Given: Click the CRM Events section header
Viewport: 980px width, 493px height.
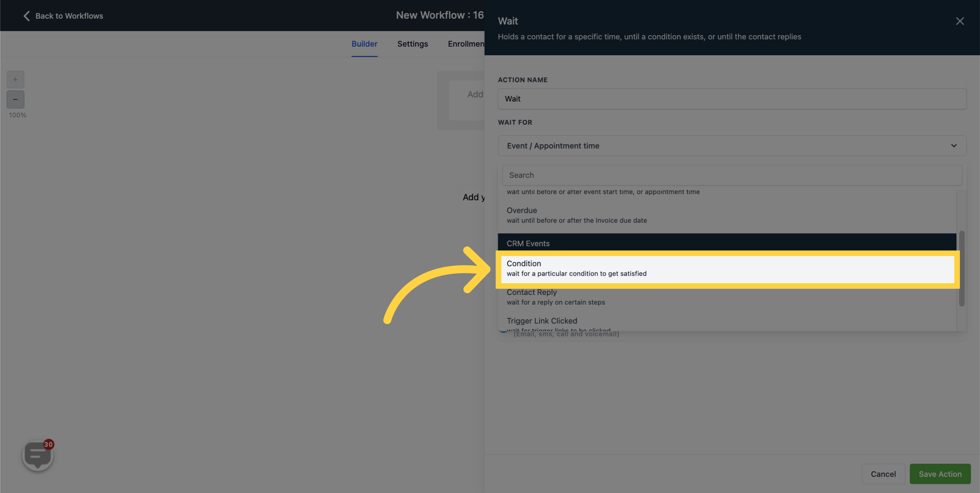Looking at the screenshot, I should point(727,243).
